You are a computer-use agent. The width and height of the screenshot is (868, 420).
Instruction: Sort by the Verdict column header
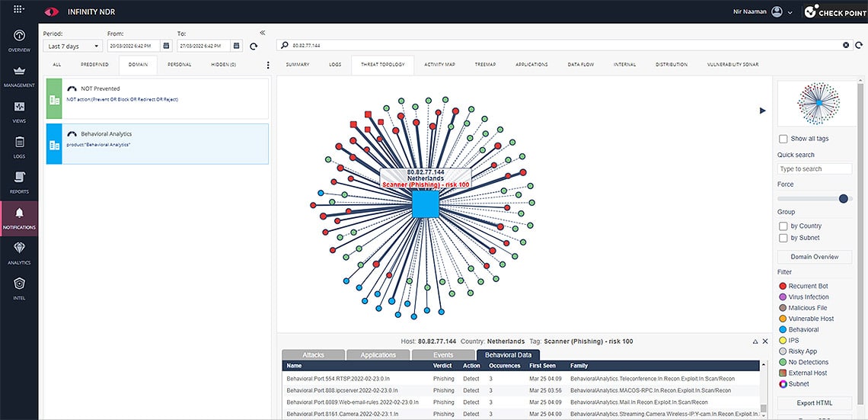[442, 366]
